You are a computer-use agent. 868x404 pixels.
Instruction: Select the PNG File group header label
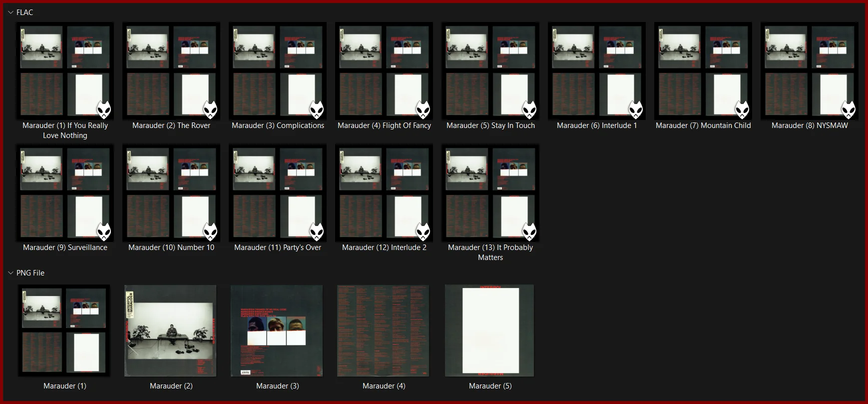point(30,273)
